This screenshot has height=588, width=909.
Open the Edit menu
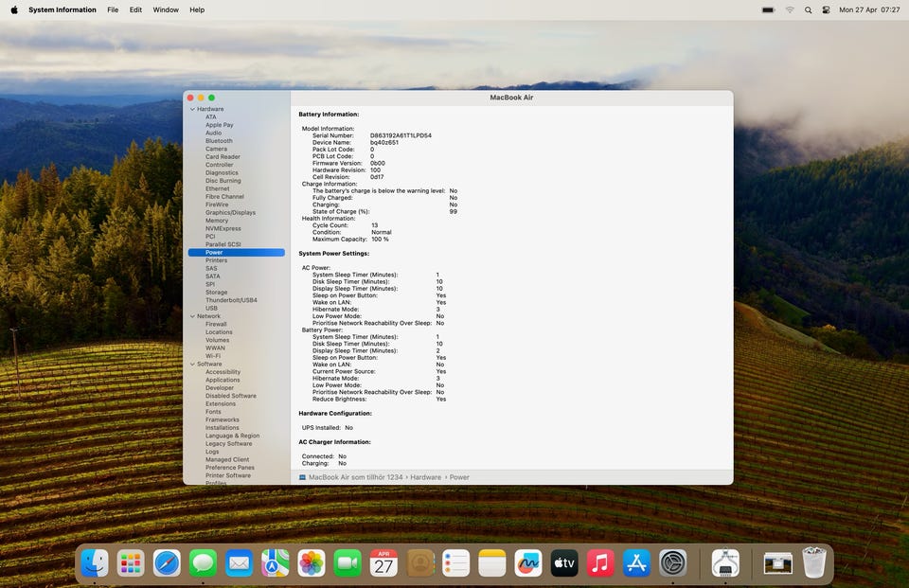tap(135, 9)
